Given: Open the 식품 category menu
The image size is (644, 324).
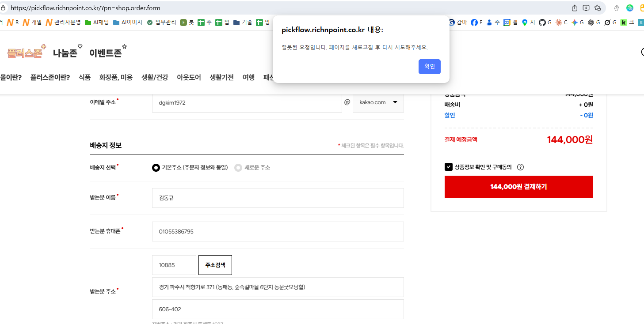Looking at the screenshot, I should [x=85, y=77].
